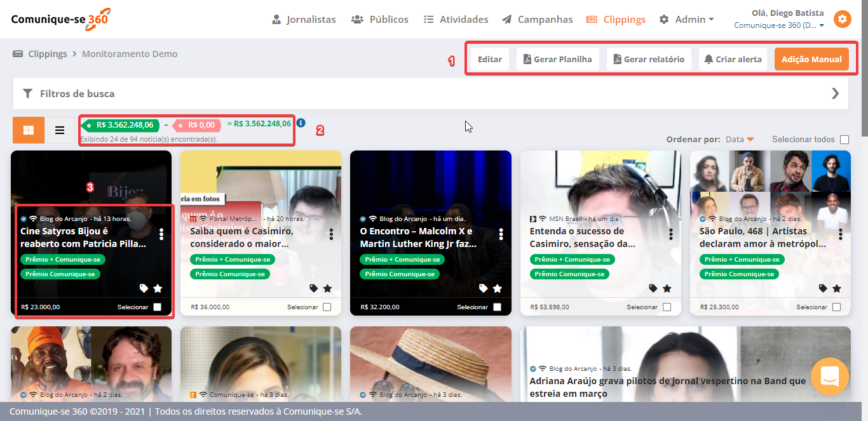
Task: Click the 'R$ 53.598,00' card value
Action: (x=550, y=307)
